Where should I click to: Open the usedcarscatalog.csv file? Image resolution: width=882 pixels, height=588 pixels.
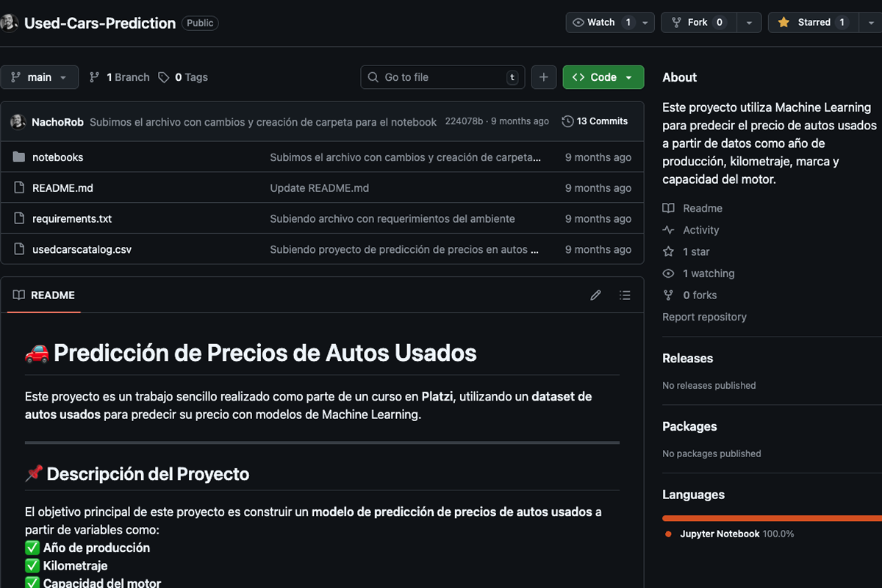pyautogui.click(x=82, y=250)
